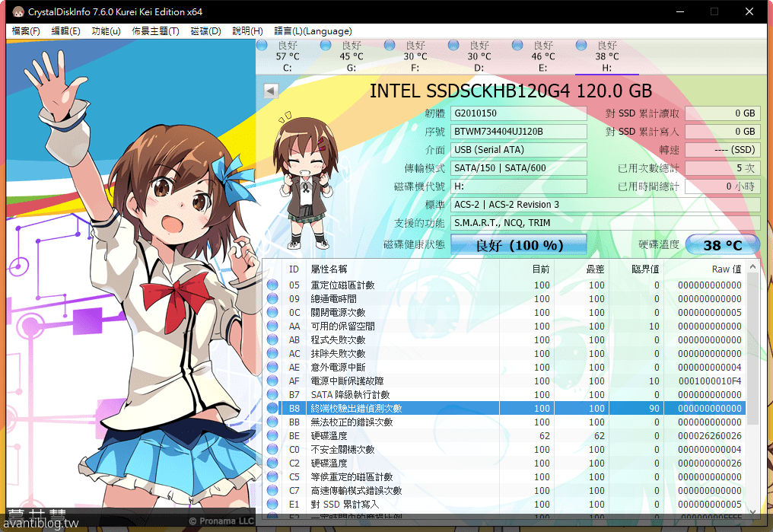The width and height of the screenshot is (773, 532).
Task: Click status orb of attribute AE row
Action: (272, 368)
